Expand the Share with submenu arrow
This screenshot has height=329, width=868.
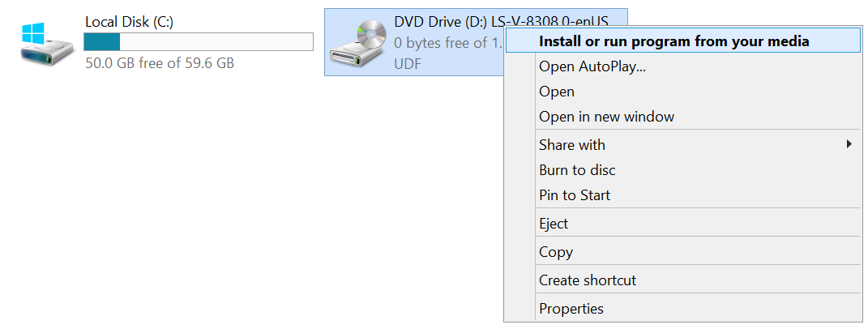[x=849, y=144]
